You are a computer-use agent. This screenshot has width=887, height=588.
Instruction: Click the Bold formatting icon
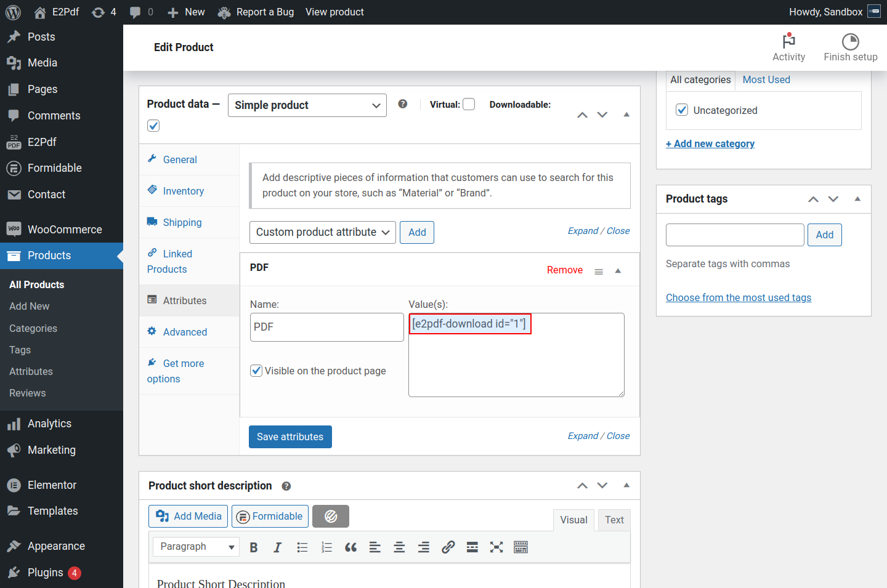(253, 547)
